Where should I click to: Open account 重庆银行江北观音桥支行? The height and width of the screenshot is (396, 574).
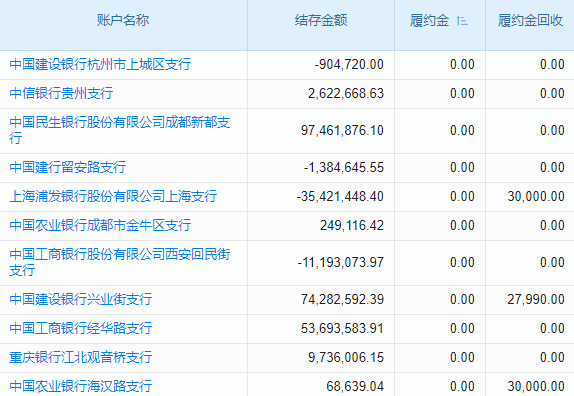(81, 357)
